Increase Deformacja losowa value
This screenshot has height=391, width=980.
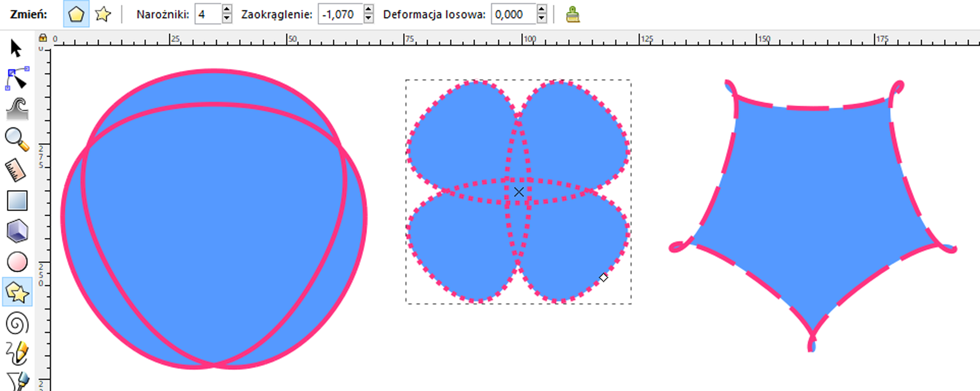(542, 9)
